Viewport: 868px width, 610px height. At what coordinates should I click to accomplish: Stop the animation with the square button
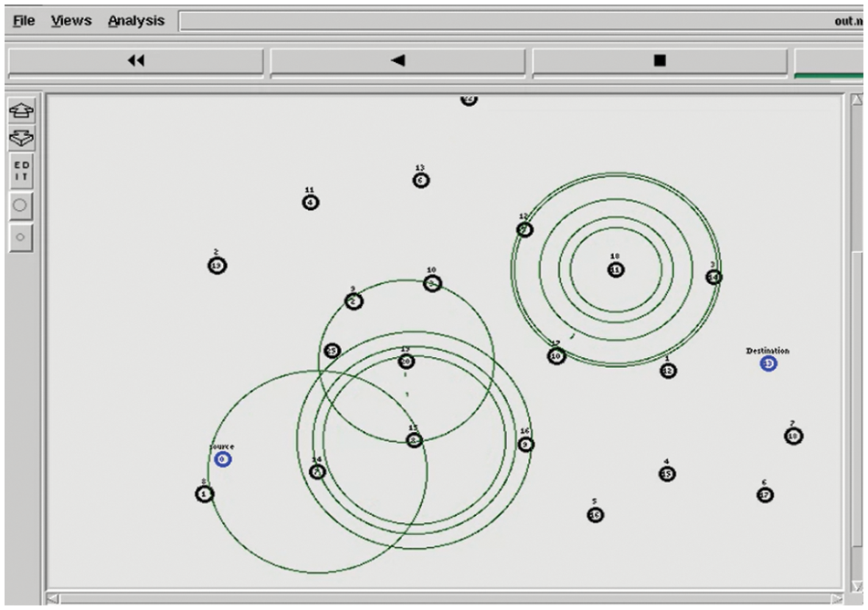pyautogui.click(x=659, y=61)
